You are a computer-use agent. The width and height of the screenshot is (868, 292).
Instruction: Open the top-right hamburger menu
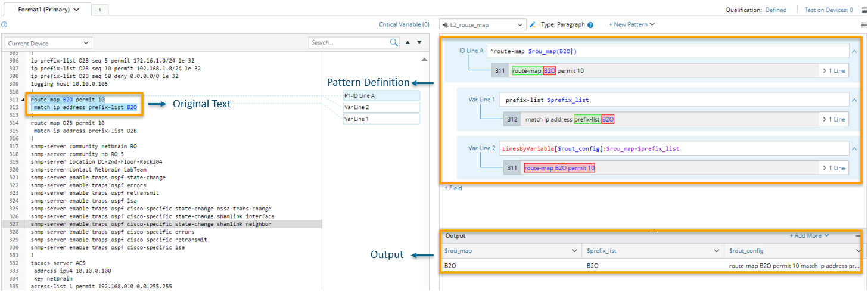coord(864,10)
